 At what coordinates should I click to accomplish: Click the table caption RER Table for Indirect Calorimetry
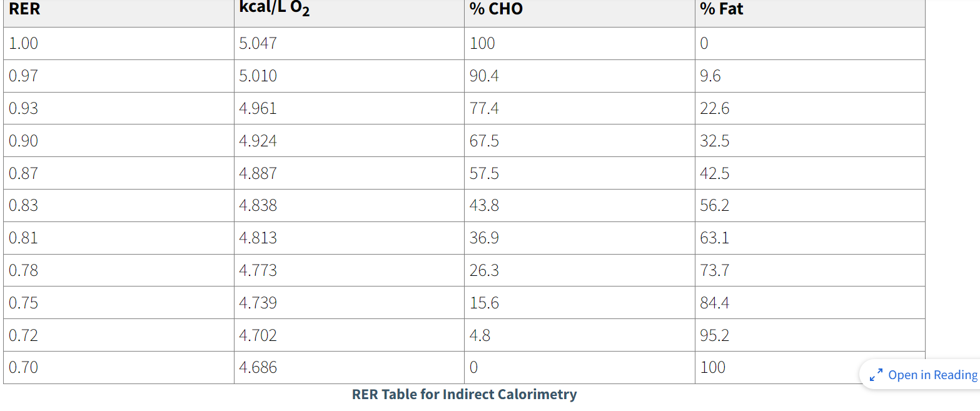tap(464, 394)
